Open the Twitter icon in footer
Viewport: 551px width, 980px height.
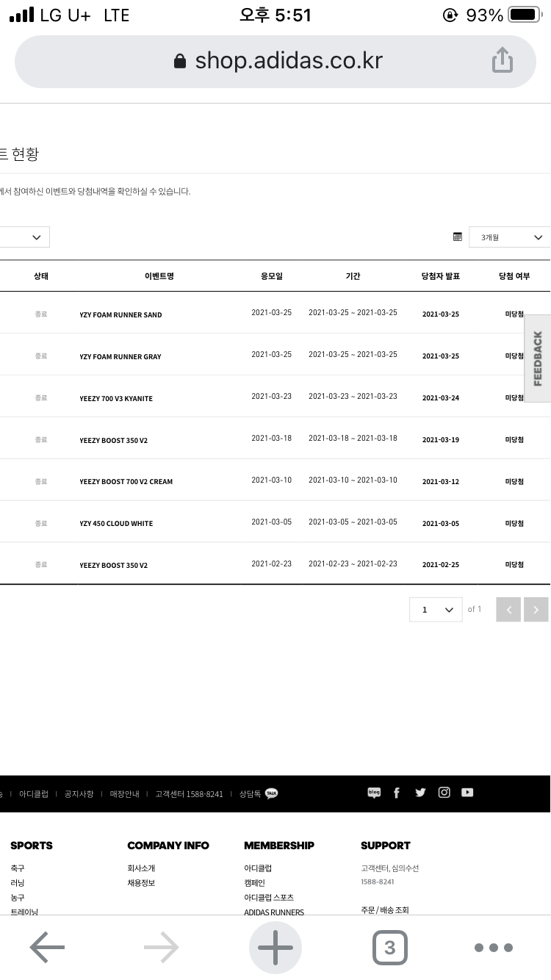[x=420, y=793]
